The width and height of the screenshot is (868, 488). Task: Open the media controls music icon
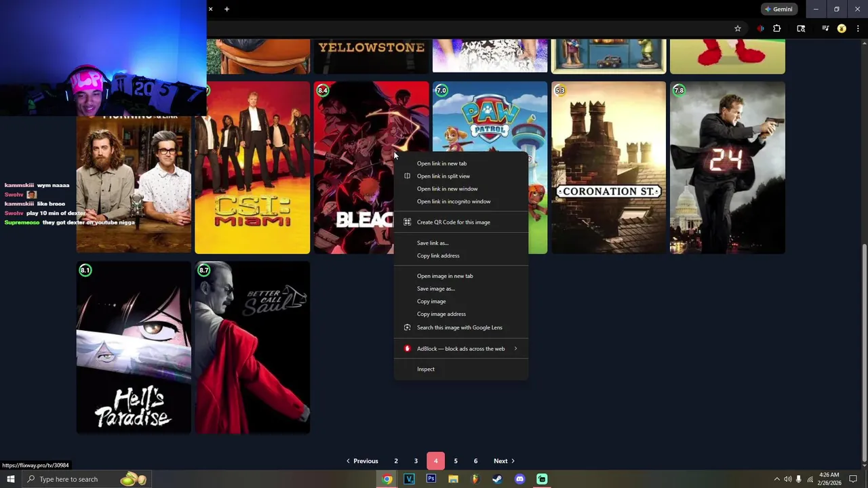pos(825,28)
